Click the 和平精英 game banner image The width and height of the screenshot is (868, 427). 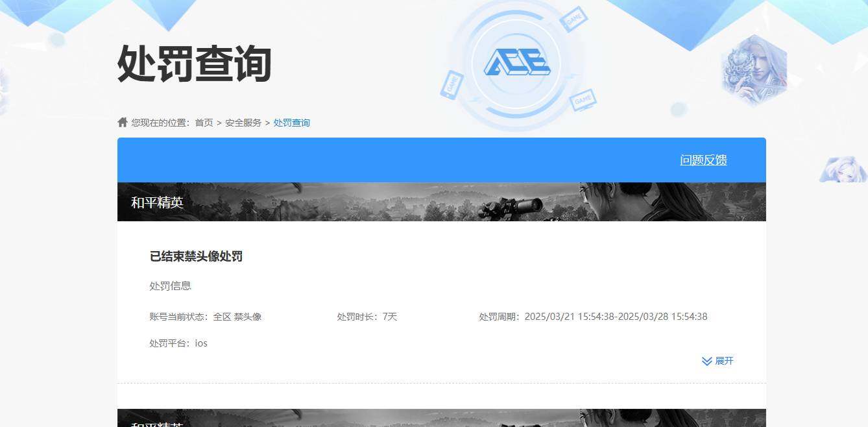(442, 202)
